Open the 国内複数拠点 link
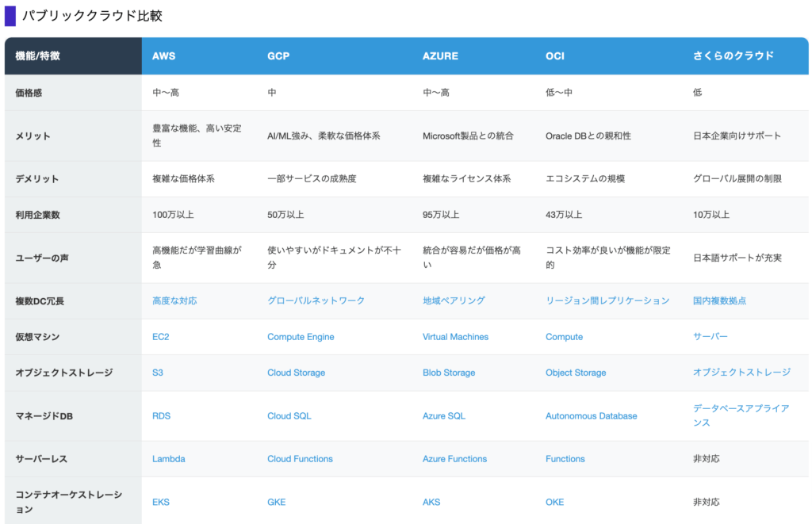The height and width of the screenshot is (524, 812). click(x=719, y=301)
